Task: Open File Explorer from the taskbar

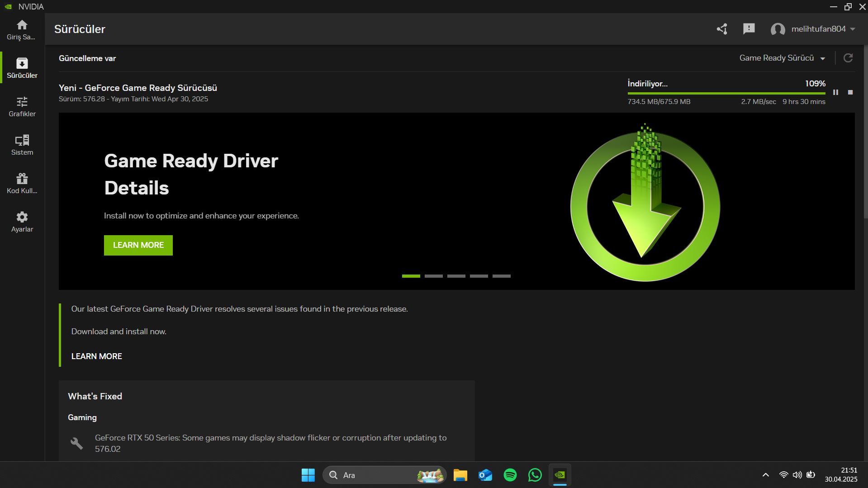Action: (460, 475)
